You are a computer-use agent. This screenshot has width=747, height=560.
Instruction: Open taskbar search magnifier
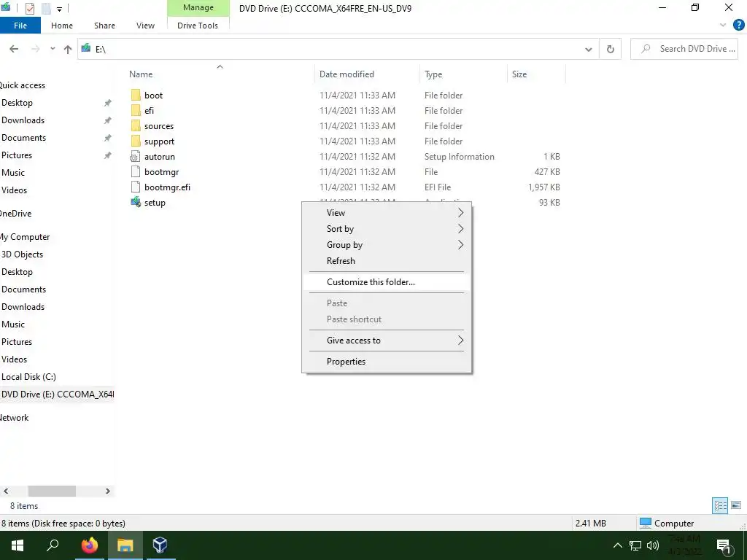point(53,545)
